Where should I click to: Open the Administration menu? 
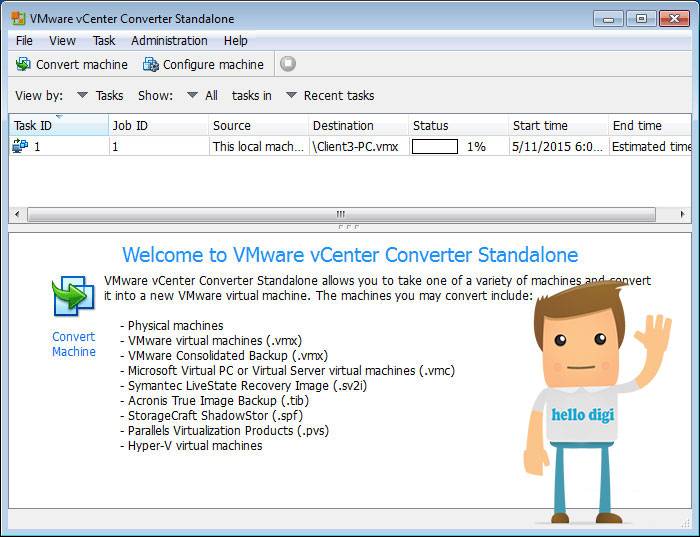tap(169, 41)
